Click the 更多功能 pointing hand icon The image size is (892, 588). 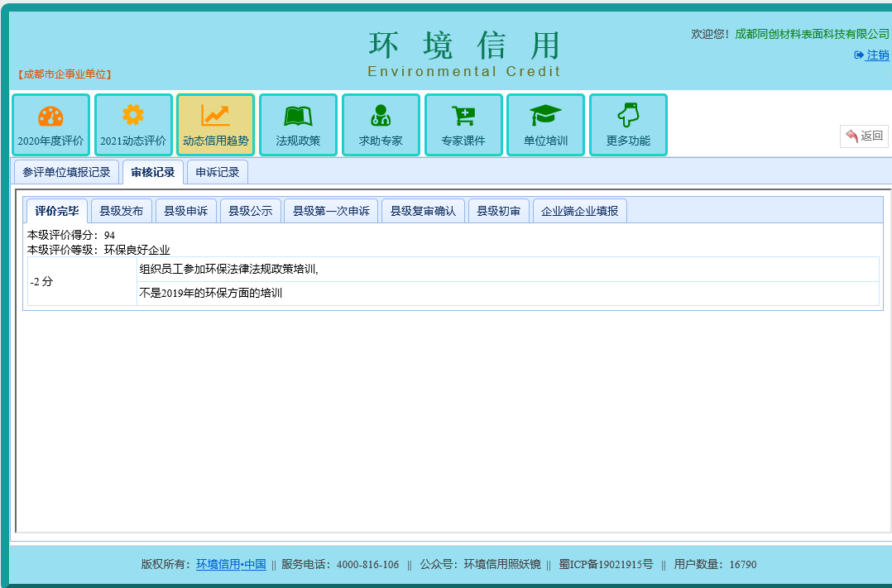tap(628, 116)
